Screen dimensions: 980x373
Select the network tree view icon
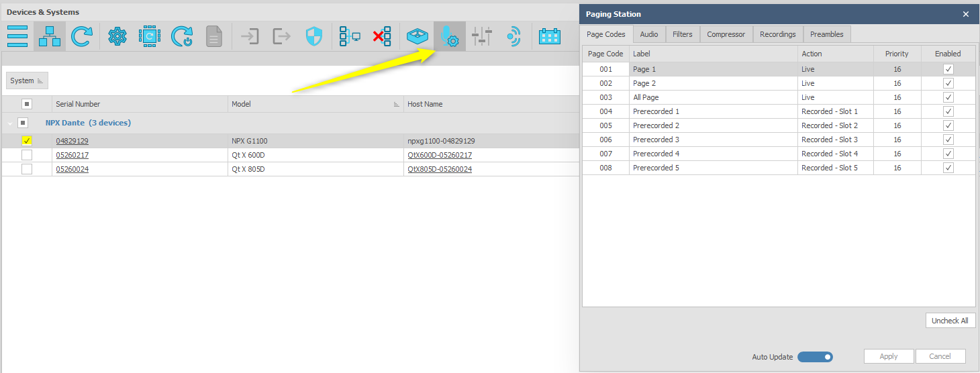[50, 36]
